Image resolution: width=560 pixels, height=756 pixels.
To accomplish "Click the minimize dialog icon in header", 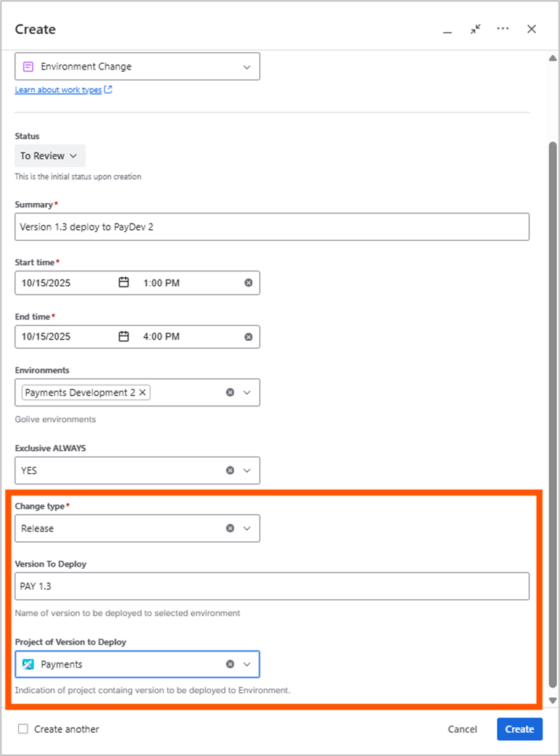I will pos(448,30).
